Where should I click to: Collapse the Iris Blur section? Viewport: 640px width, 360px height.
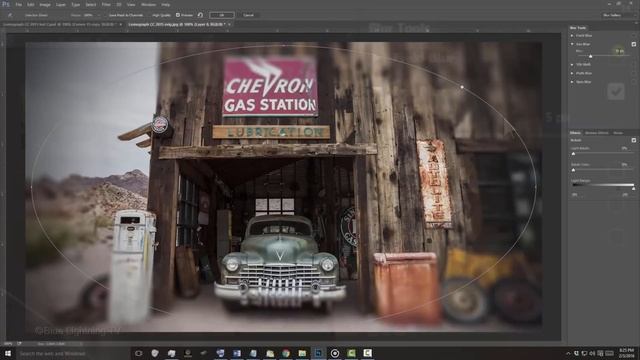tap(572, 44)
